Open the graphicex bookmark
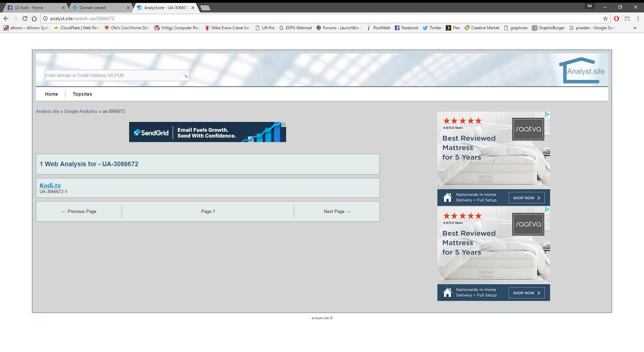The height and width of the screenshot is (352, 644). coord(516,28)
